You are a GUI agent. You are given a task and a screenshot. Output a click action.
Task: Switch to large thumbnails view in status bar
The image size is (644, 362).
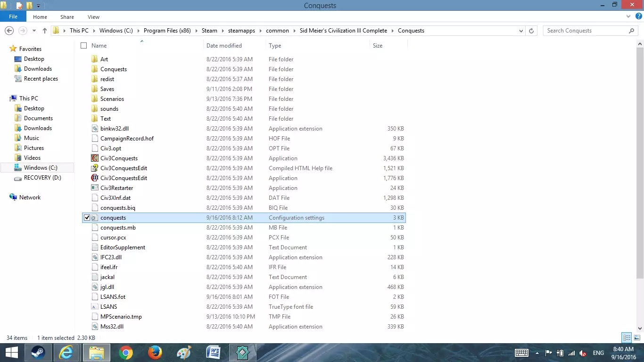click(x=637, y=337)
